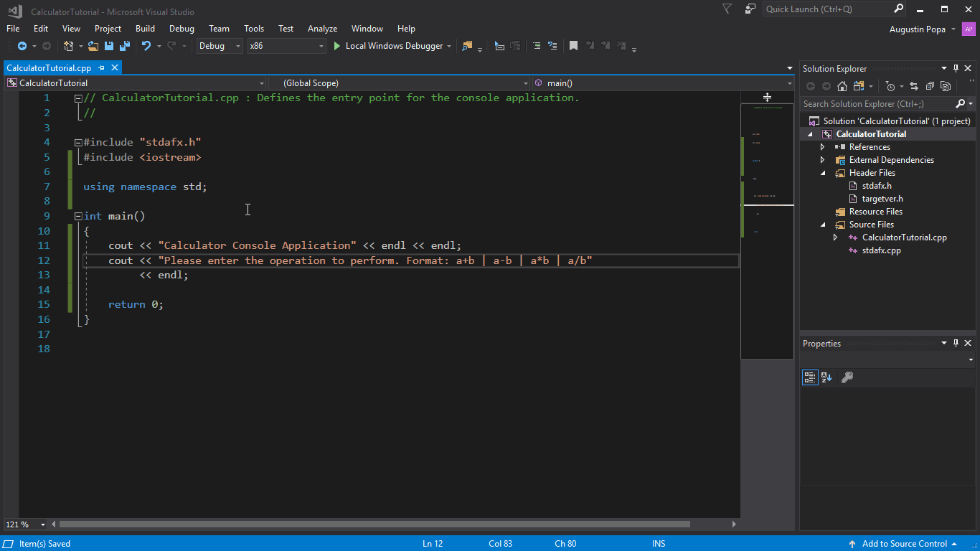Toggle bookmark icon in the toolbar
The image size is (980, 551).
coord(573,46)
